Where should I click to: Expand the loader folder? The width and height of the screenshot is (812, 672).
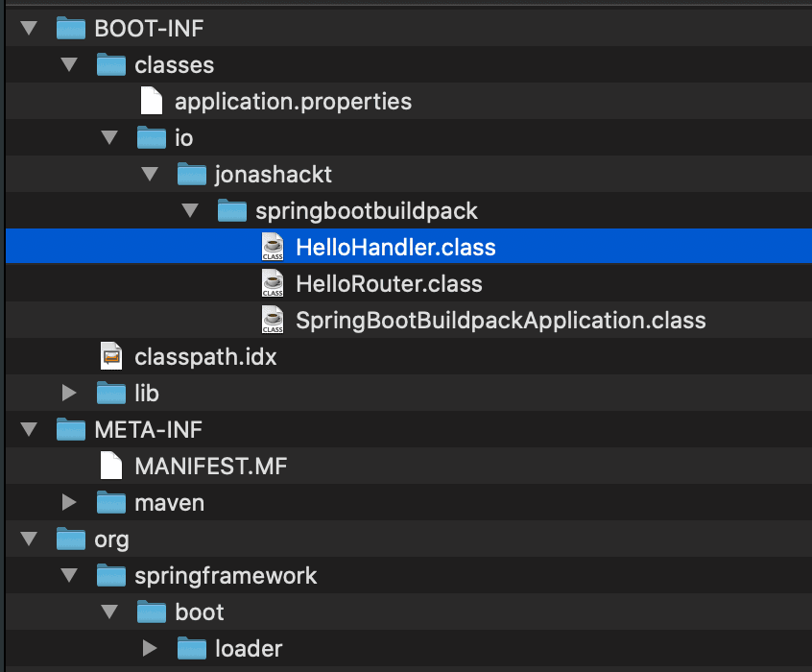coord(149,649)
